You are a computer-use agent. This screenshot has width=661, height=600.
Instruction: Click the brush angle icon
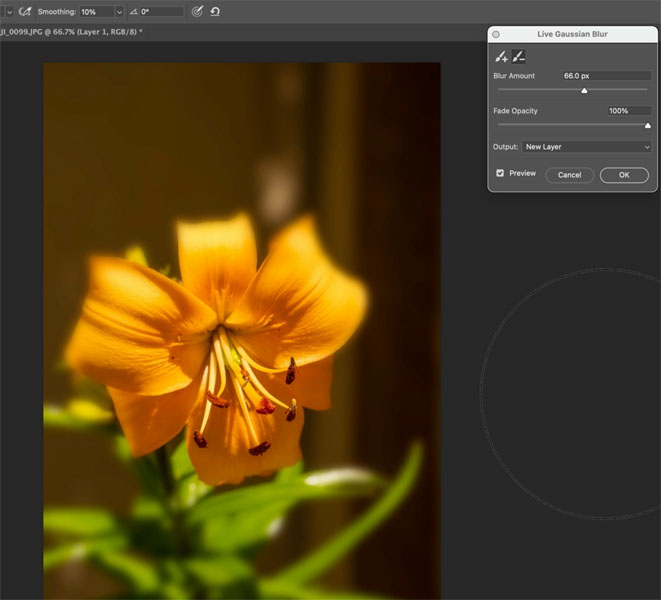click(134, 12)
